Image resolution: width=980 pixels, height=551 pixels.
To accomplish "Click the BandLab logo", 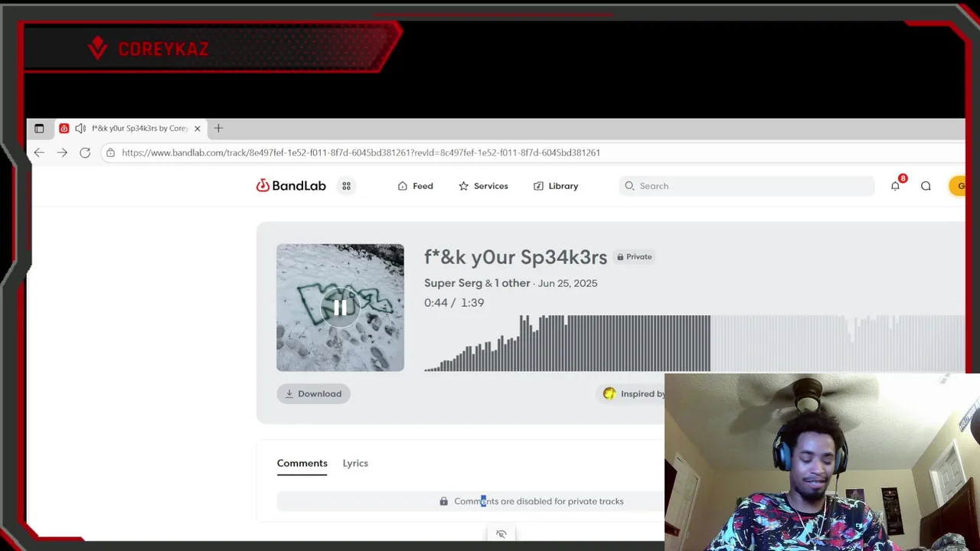I will 291,186.
